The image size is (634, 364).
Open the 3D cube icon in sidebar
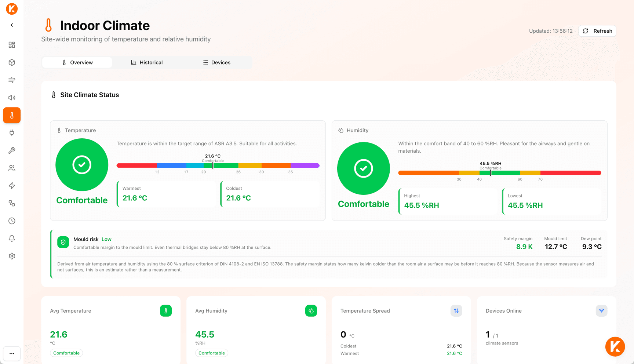click(x=12, y=62)
